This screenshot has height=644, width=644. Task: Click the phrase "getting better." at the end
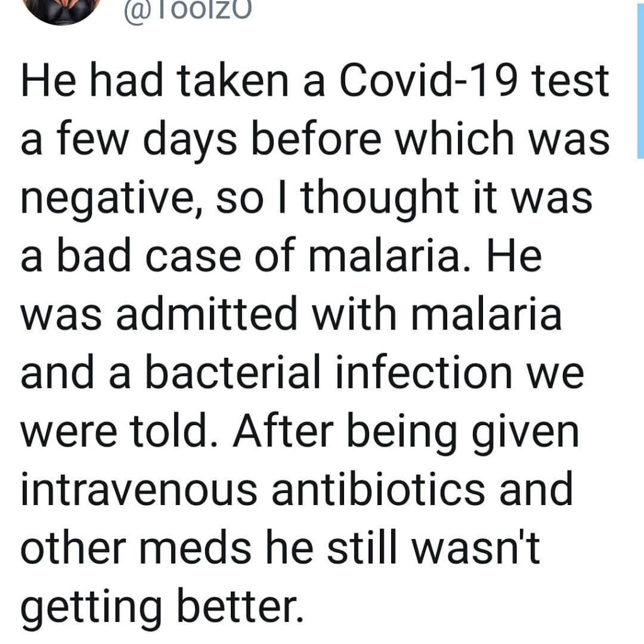point(163,607)
